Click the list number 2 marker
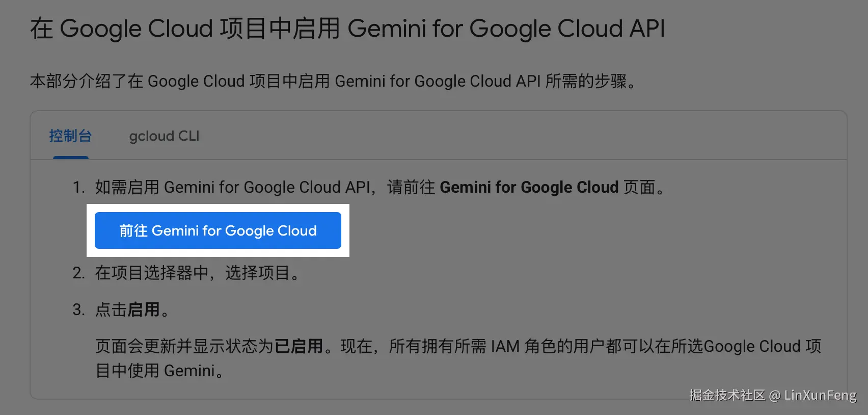 (78, 273)
